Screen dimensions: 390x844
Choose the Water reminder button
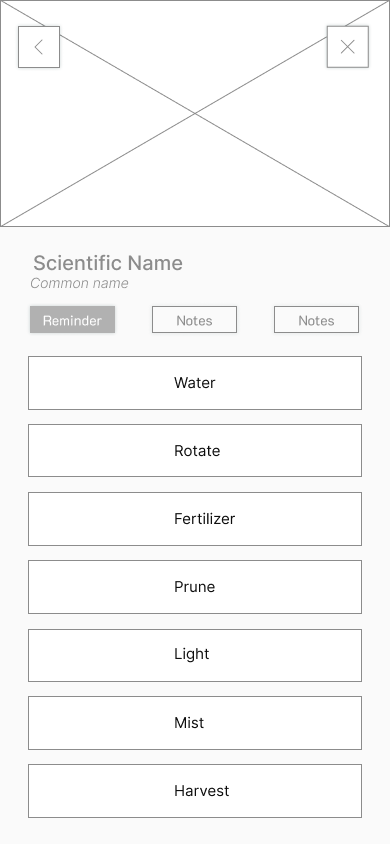195,383
